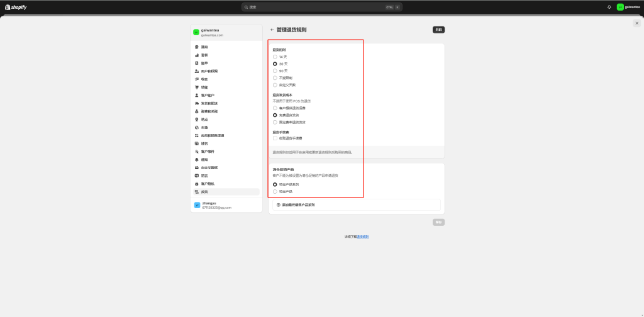Select the 政策 settings page
The image size is (644, 317).
pos(226,192)
